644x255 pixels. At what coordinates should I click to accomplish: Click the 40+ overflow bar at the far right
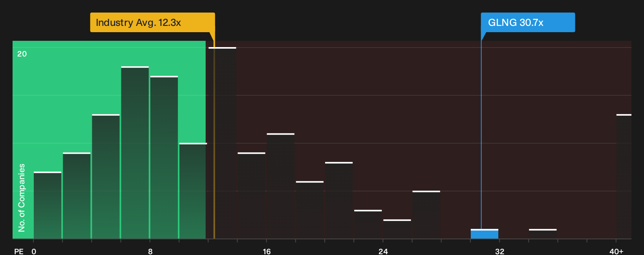tap(624, 177)
